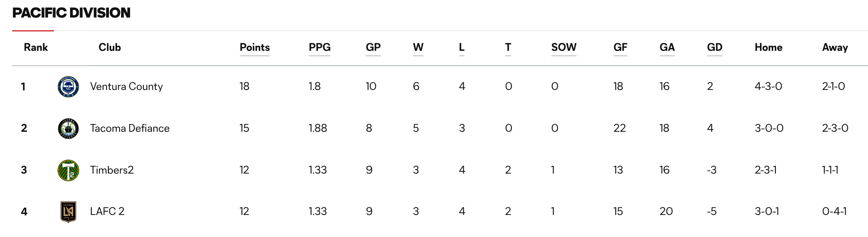Click the GP column header
Image resolution: width=868 pixels, height=237 pixels.
point(373,47)
